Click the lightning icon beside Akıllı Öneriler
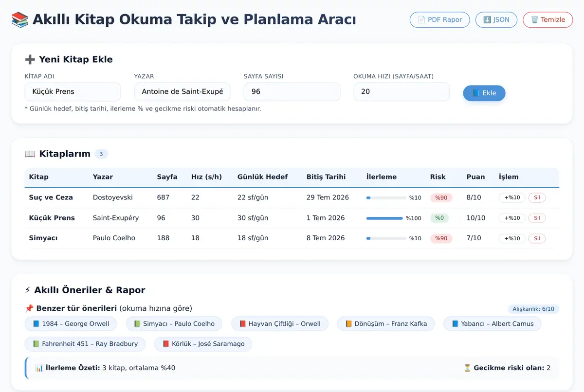Screen dimensions: 584x392 pos(28,290)
